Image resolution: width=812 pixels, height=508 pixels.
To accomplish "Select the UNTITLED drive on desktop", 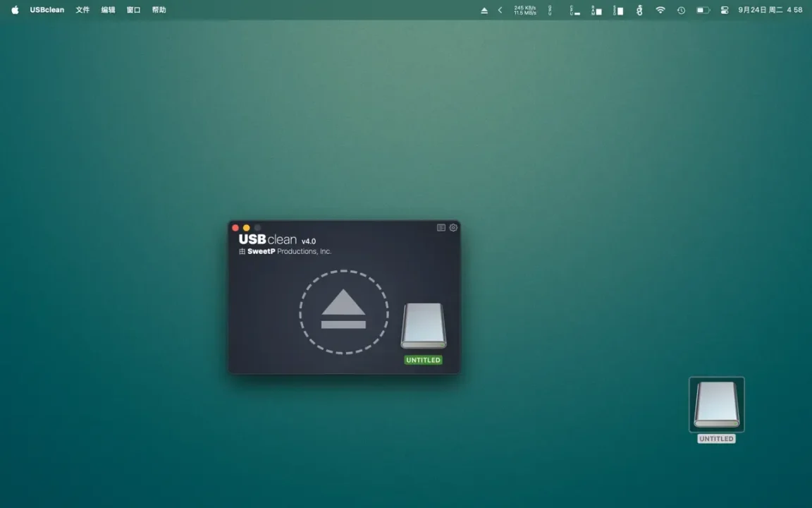I will [x=716, y=405].
